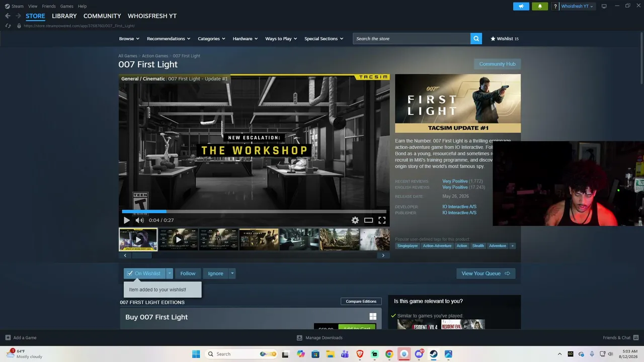Reload the store page
The image size is (644, 362).
[x=8, y=26]
